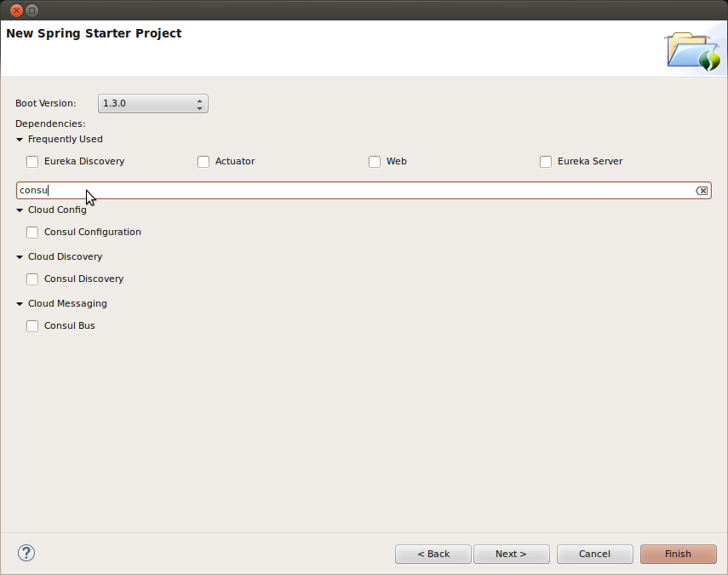Image resolution: width=728 pixels, height=575 pixels.
Task: Click the help question mark icon
Action: click(26, 553)
